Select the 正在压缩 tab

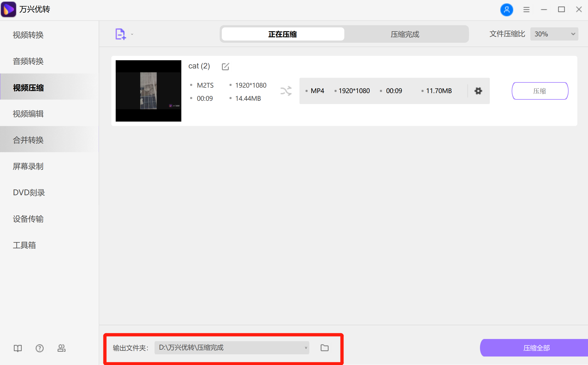click(x=283, y=34)
